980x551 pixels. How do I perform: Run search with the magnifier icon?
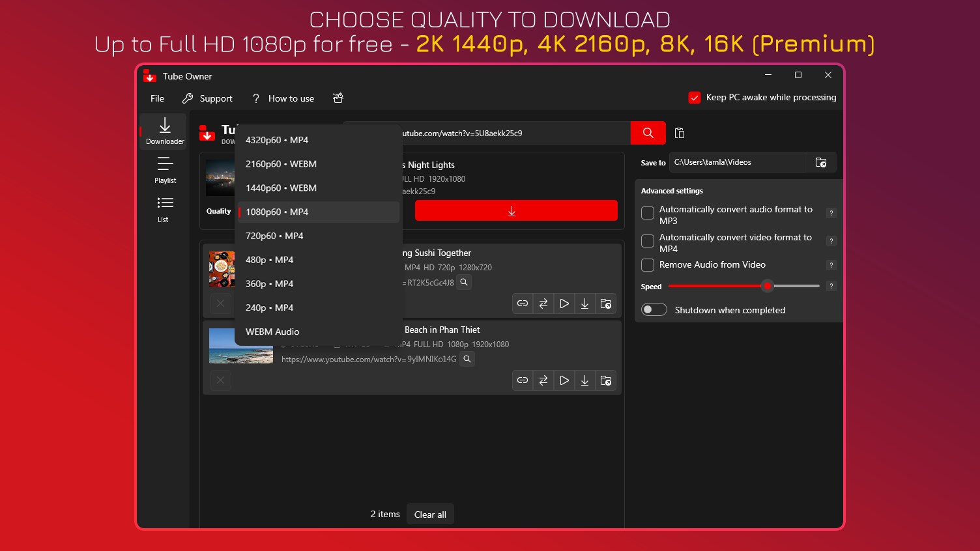[647, 132]
